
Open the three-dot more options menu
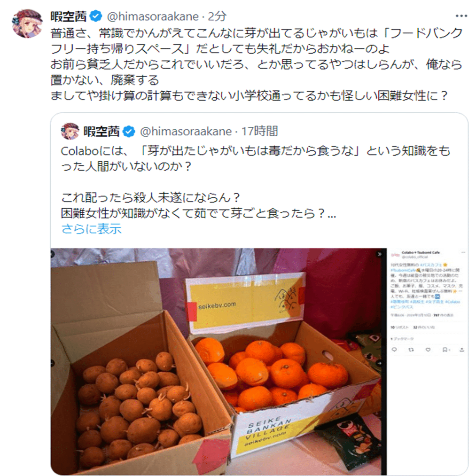point(461,16)
